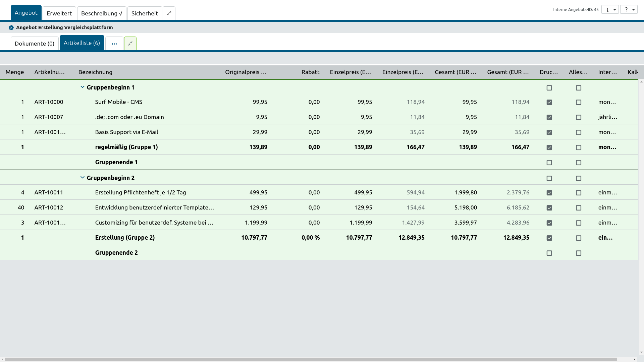Uncheck Druck checkbox for Erstellung (Gruppe 2)

pyautogui.click(x=549, y=238)
